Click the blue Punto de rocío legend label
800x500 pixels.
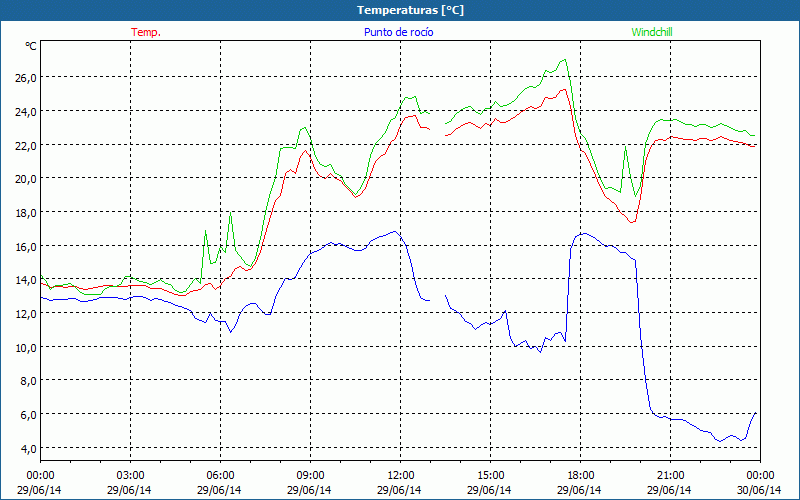click(398, 32)
